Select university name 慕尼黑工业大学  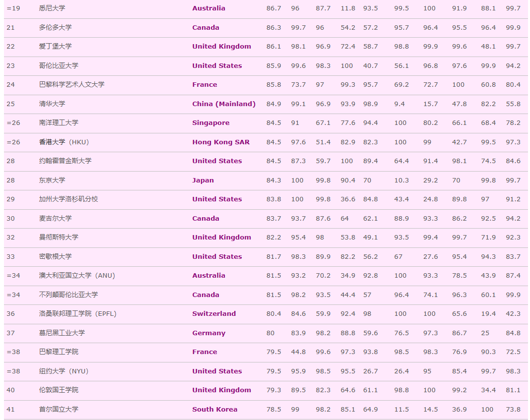62,333
